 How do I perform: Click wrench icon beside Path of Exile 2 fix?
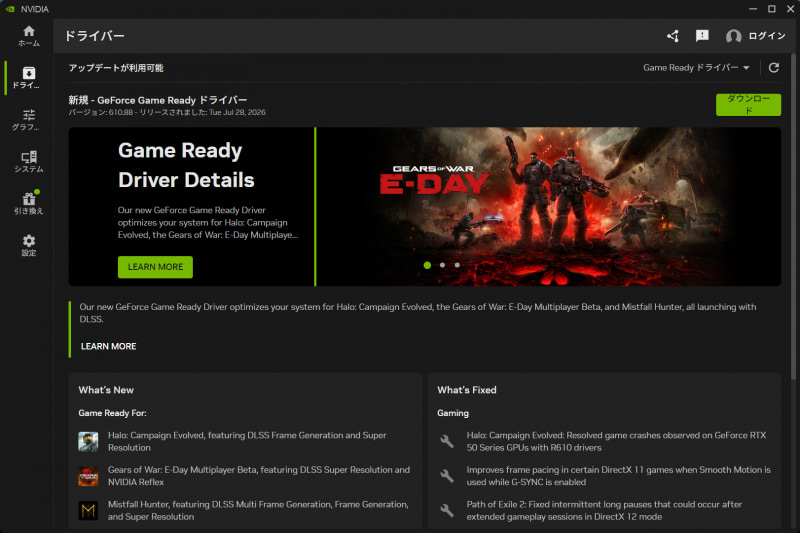[x=447, y=510]
